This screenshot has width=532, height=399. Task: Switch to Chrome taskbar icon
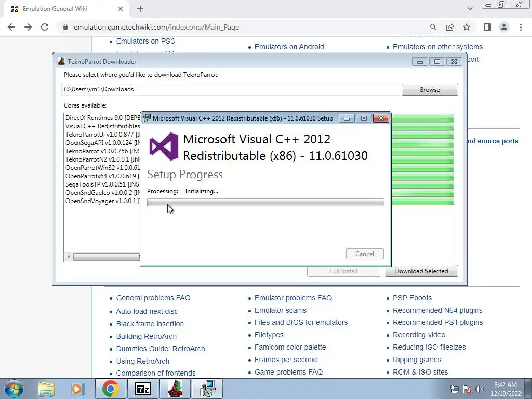click(110, 389)
